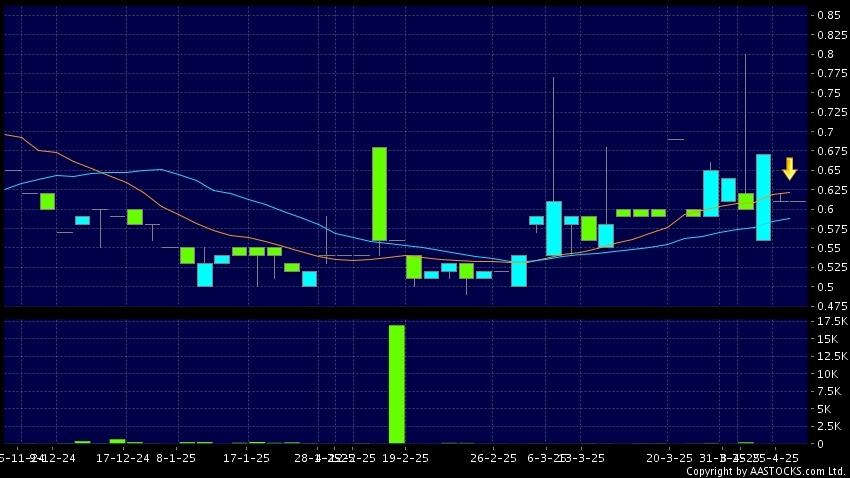
Task: Select the 26-2-25 date label
Action: tap(493, 458)
